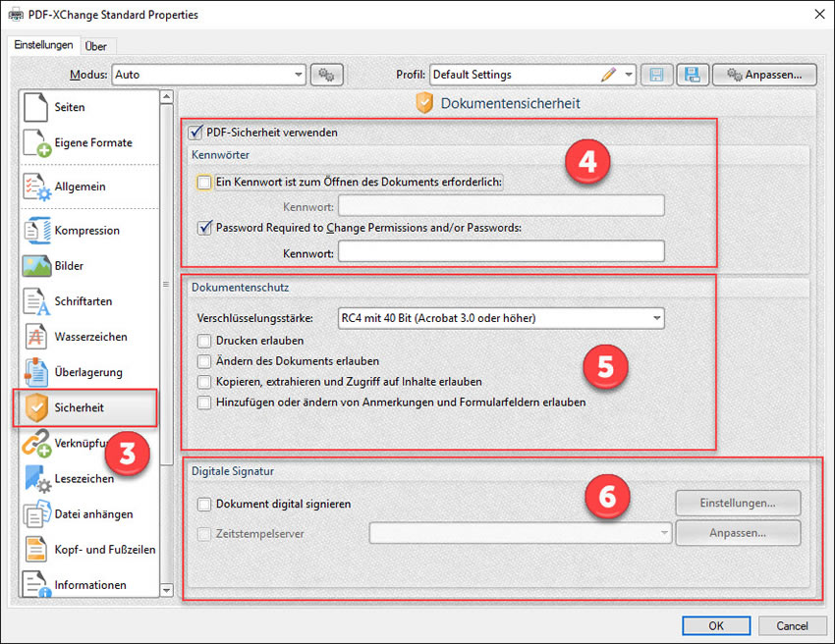The height and width of the screenshot is (644, 835).
Task: Close the Properties dialog
Action: 820,15
